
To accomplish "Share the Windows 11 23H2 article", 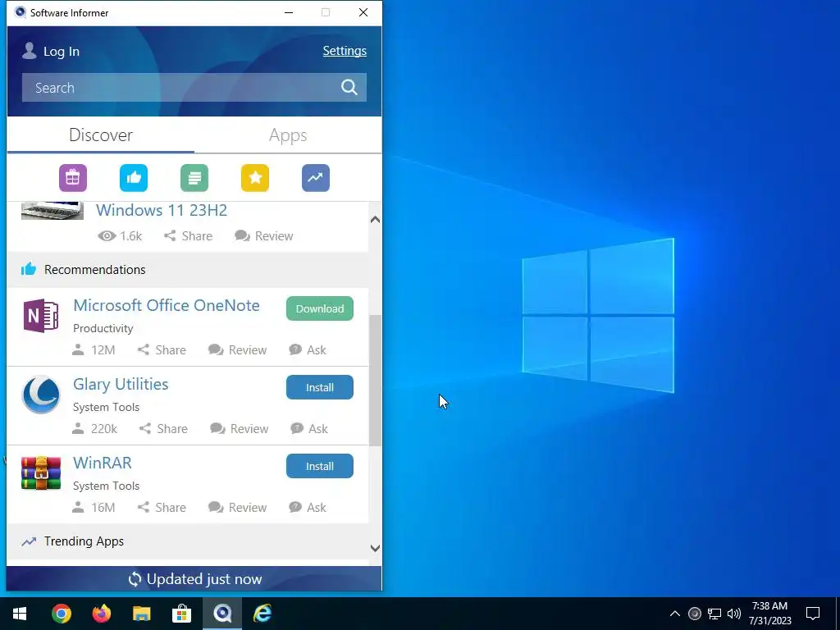I will click(188, 235).
